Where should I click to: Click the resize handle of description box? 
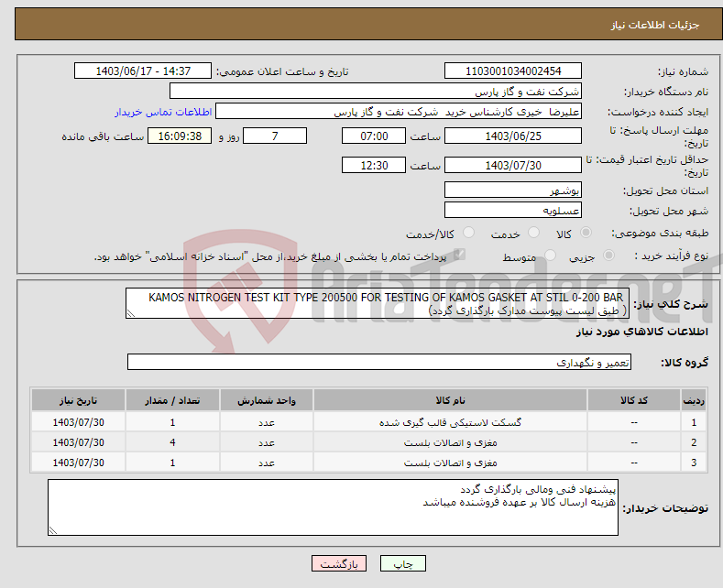130,314
